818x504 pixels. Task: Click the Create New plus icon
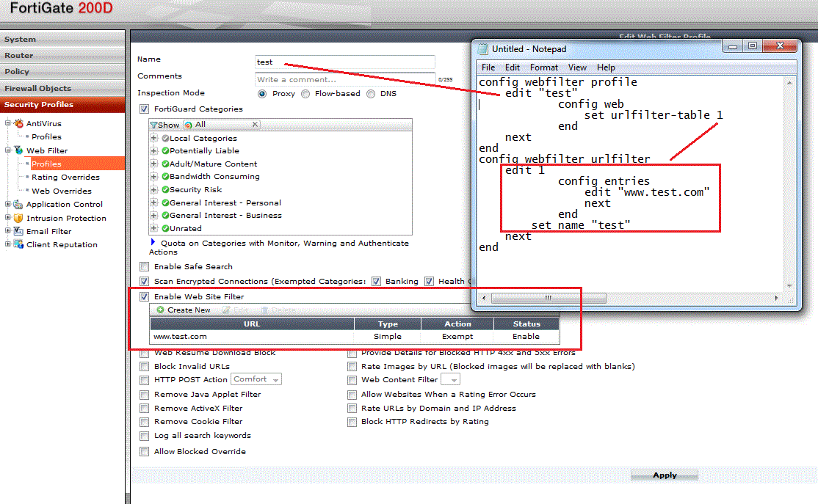(x=161, y=310)
